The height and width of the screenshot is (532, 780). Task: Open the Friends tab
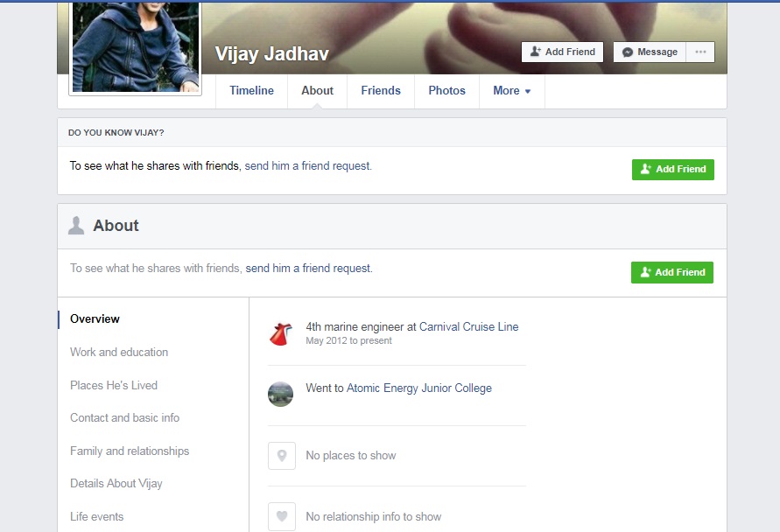(x=381, y=91)
